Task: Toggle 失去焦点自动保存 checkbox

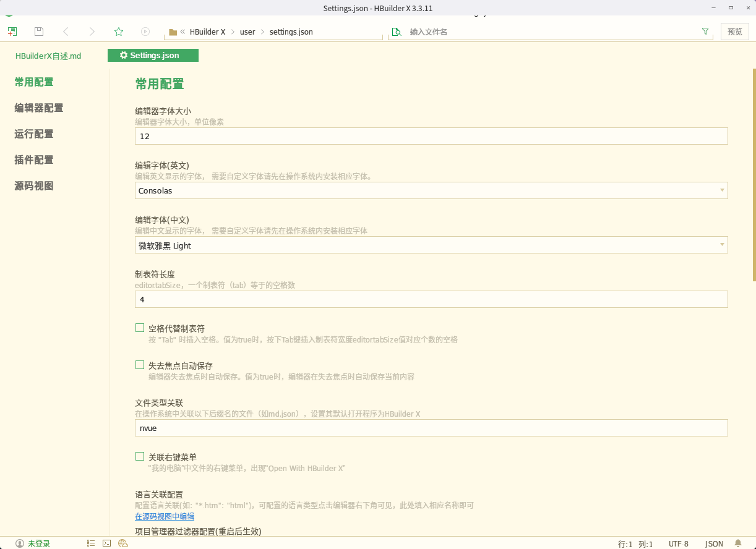Action: point(140,365)
